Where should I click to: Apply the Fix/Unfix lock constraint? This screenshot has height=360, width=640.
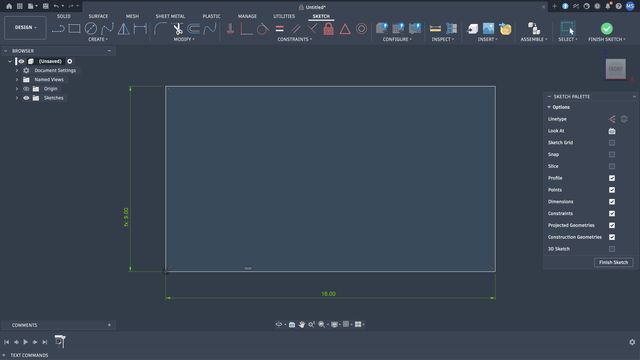[329, 29]
